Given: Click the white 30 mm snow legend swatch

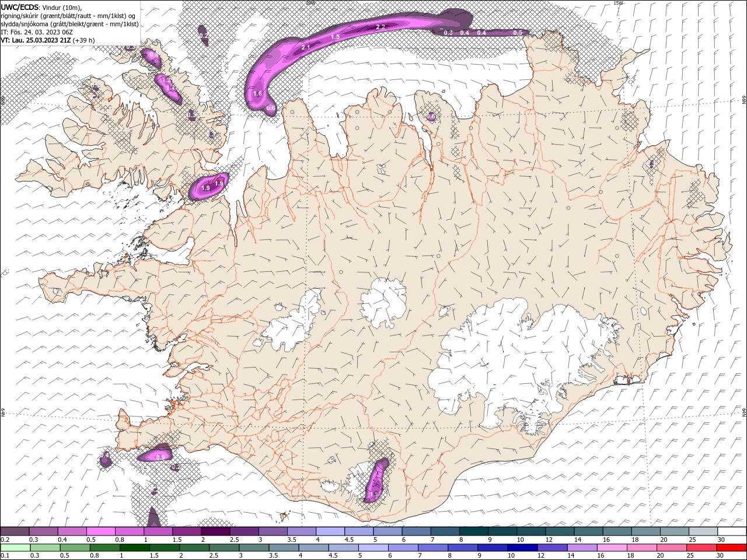Looking at the screenshot, I should click(732, 531).
